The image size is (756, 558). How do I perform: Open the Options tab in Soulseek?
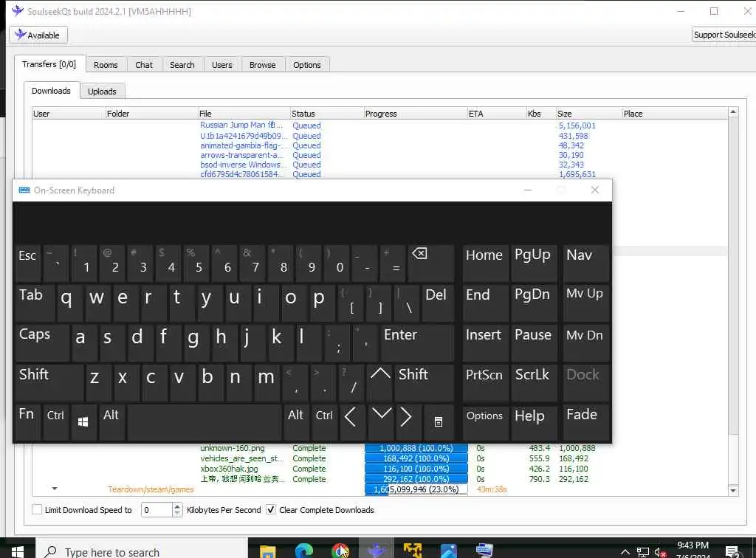(x=306, y=64)
